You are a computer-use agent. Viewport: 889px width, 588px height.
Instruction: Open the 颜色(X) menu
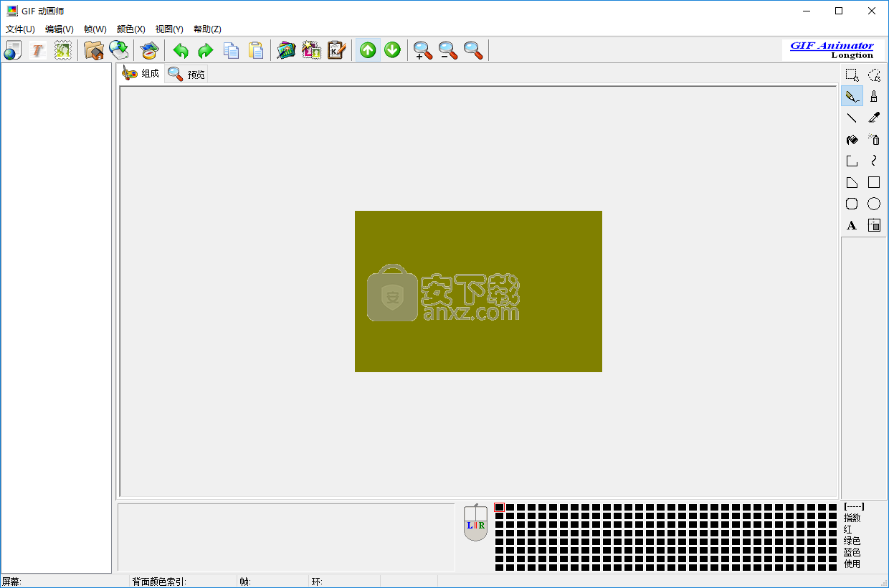(131, 29)
